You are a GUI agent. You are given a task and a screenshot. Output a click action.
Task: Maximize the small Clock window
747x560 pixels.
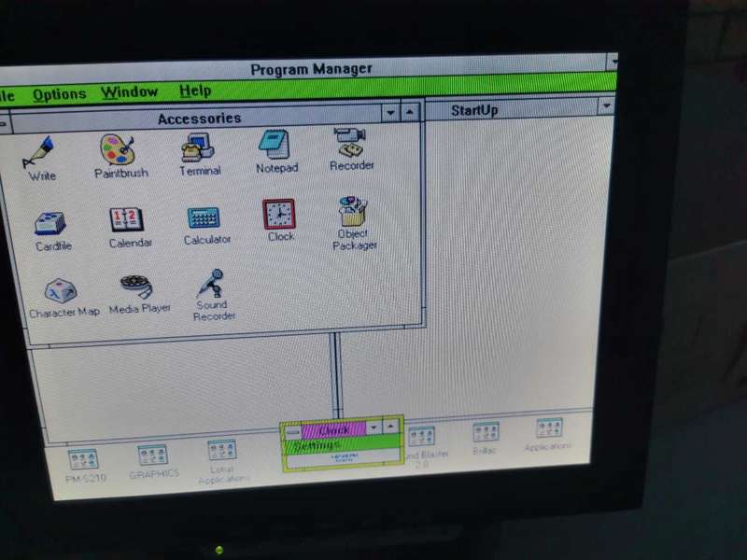click(390, 426)
